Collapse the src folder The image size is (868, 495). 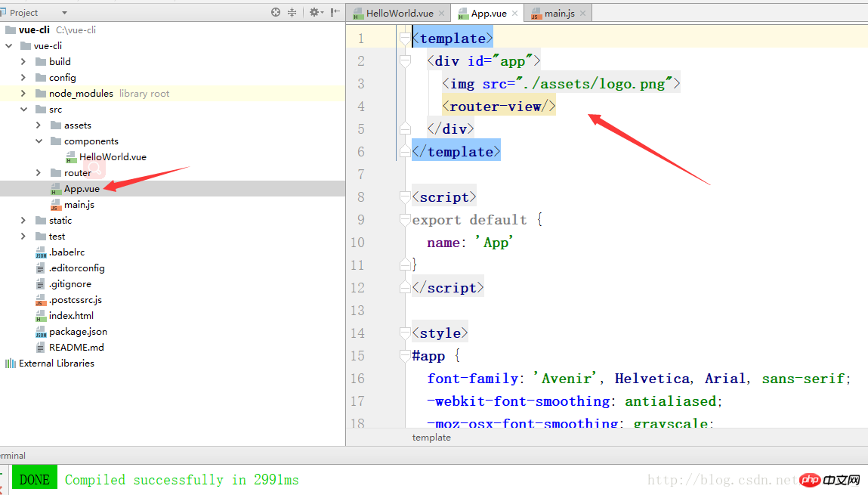(24, 110)
